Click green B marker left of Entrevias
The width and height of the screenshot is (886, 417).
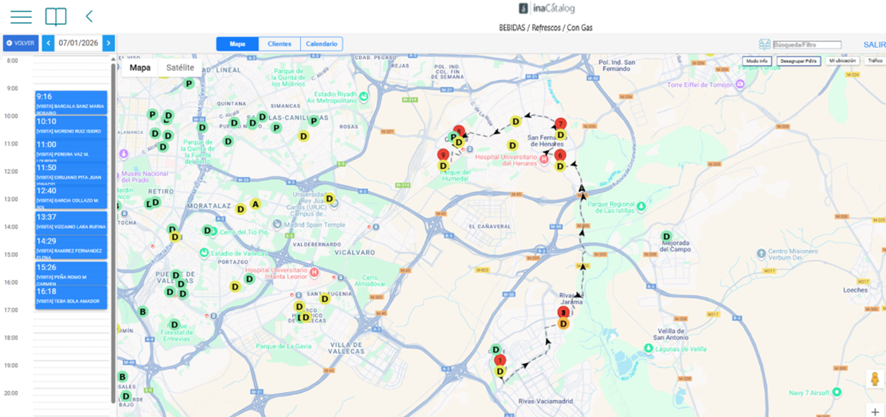pos(142,311)
